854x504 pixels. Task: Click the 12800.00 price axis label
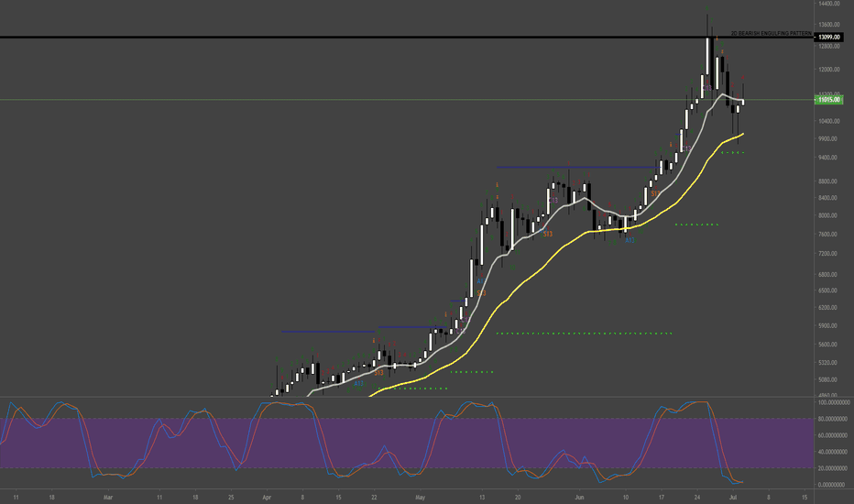pos(828,46)
